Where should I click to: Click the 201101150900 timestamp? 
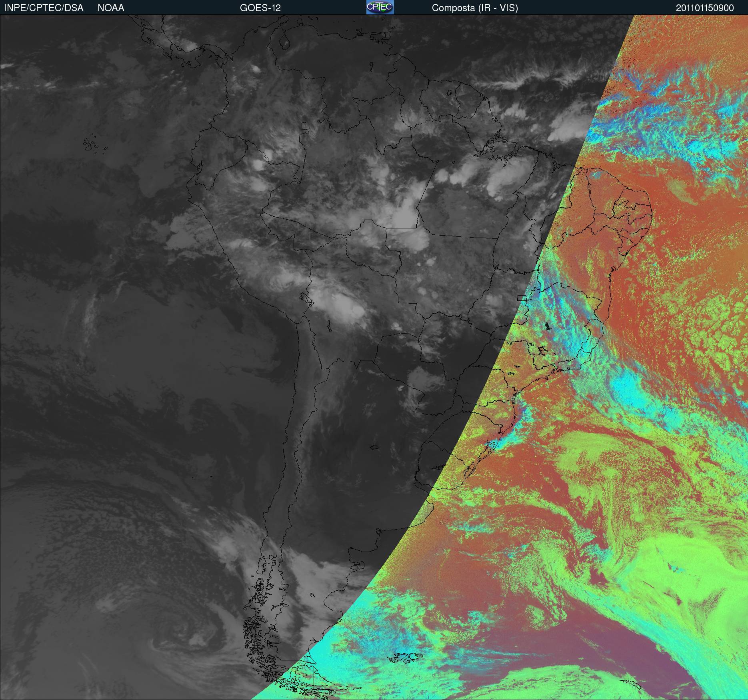(x=705, y=8)
